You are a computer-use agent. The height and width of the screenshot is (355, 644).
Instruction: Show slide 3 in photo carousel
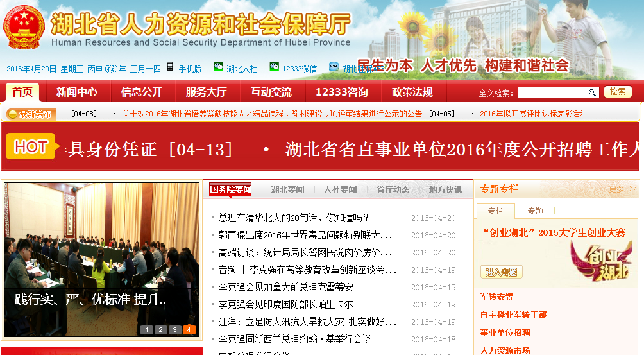pos(174,329)
